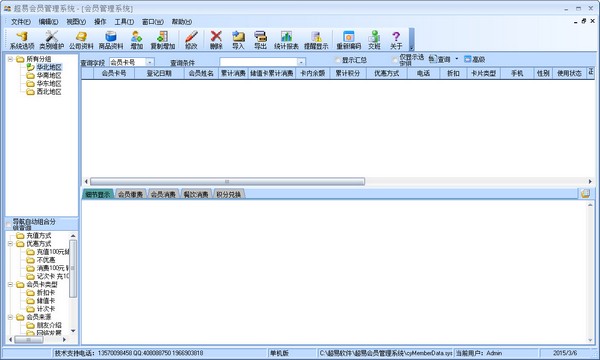Click the 累计积分 column header
The height and width of the screenshot is (360, 600).
[x=348, y=73]
